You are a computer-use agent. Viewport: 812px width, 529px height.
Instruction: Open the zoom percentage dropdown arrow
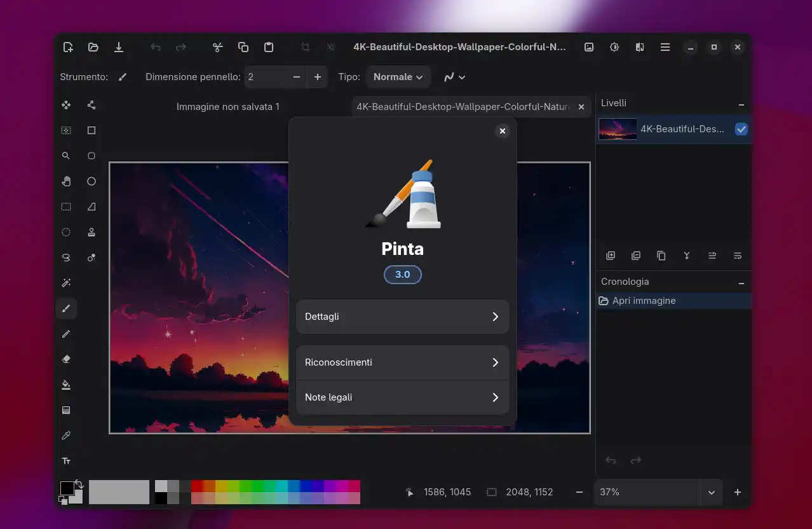click(x=712, y=492)
